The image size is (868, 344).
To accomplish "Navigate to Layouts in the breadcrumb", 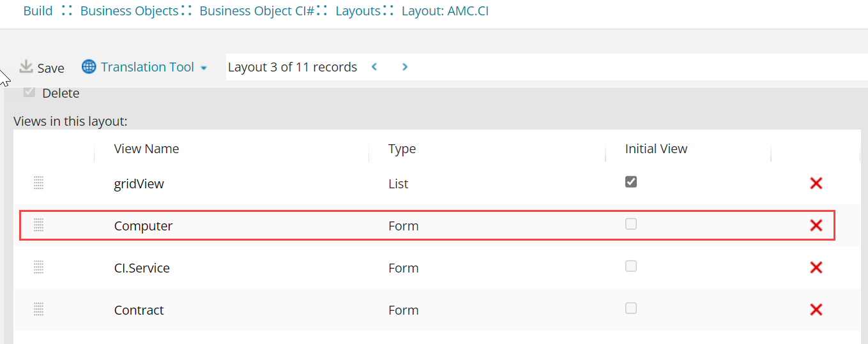I will pyautogui.click(x=358, y=11).
